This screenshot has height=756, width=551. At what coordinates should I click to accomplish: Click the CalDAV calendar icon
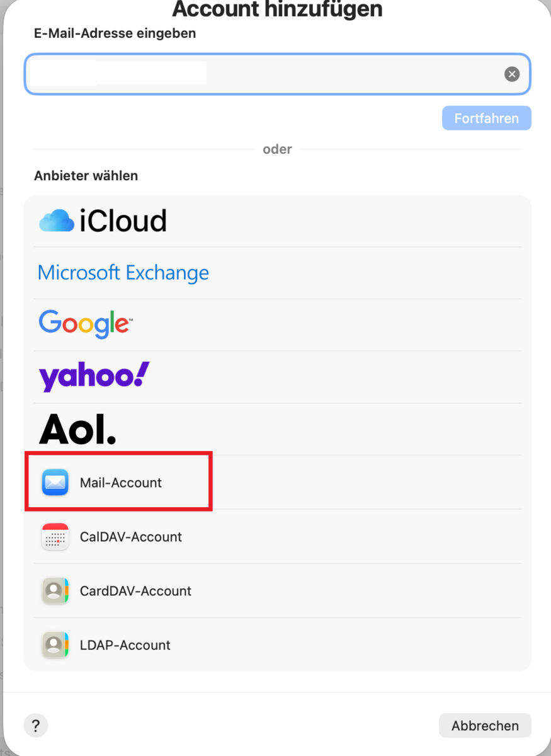(x=55, y=537)
